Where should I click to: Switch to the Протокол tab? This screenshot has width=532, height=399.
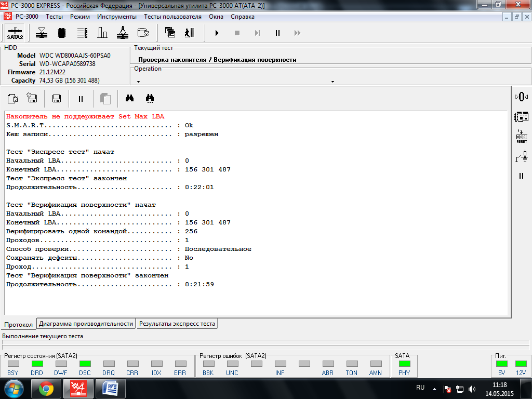click(x=18, y=324)
